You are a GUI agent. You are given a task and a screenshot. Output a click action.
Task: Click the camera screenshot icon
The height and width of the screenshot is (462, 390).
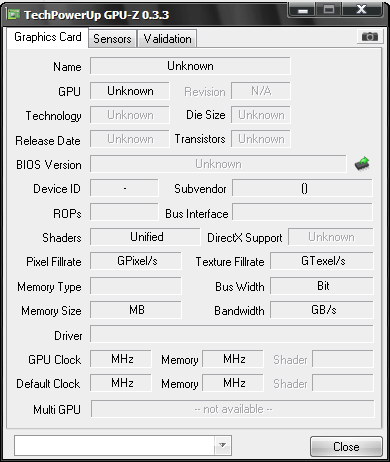(369, 36)
